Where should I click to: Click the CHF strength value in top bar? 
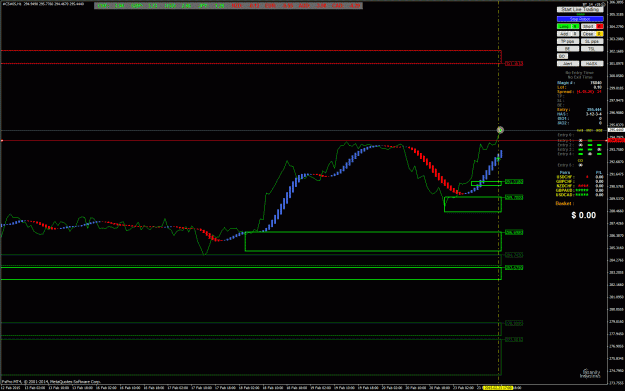(x=120, y=6)
